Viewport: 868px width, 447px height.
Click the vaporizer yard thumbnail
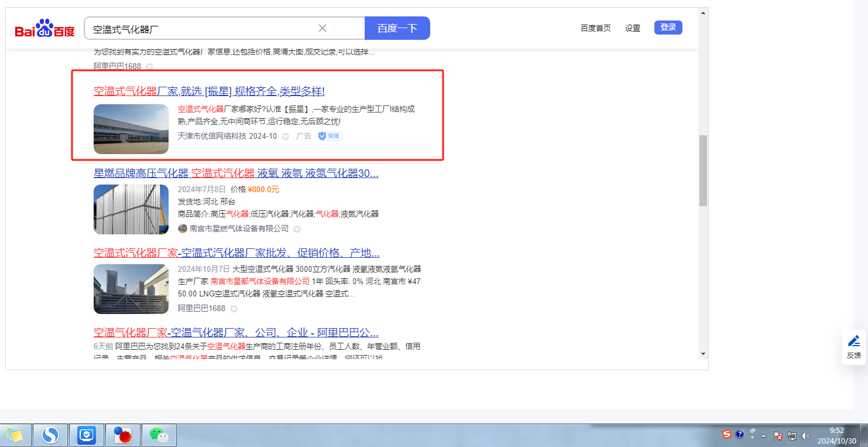click(x=131, y=289)
